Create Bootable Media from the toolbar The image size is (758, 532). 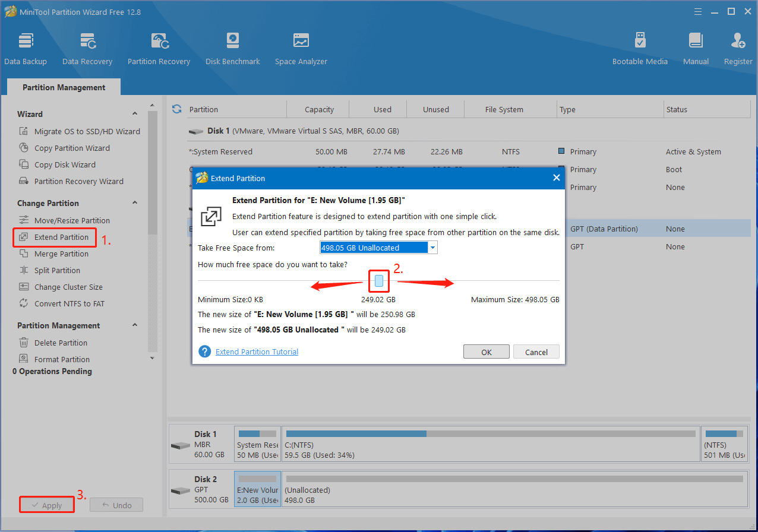[640, 49]
